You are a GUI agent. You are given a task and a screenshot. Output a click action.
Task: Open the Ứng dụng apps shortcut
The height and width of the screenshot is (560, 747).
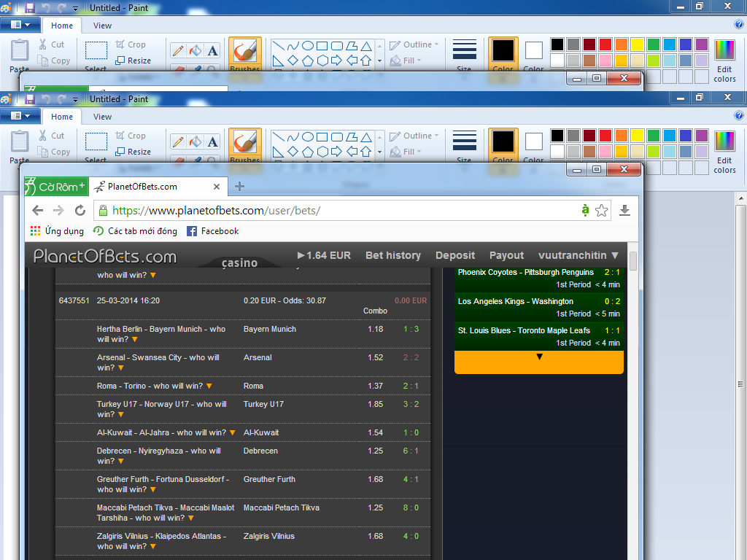point(57,231)
